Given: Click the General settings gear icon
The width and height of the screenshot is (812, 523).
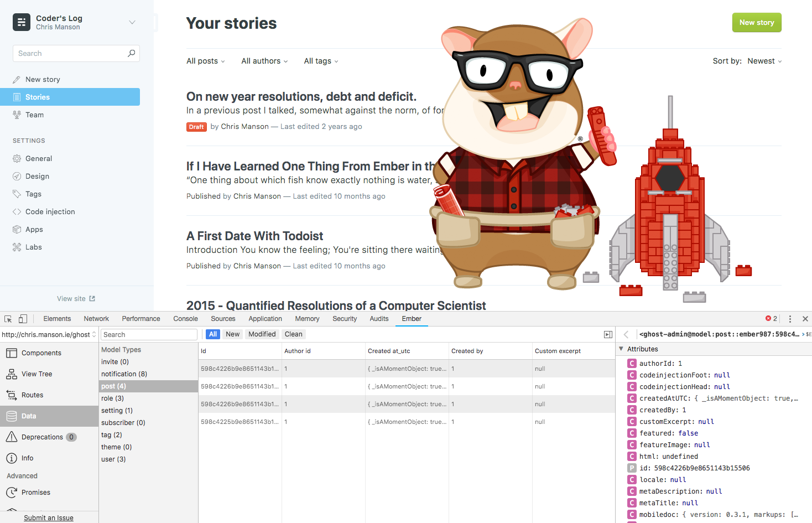Looking at the screenshot, I should point(17,158).
